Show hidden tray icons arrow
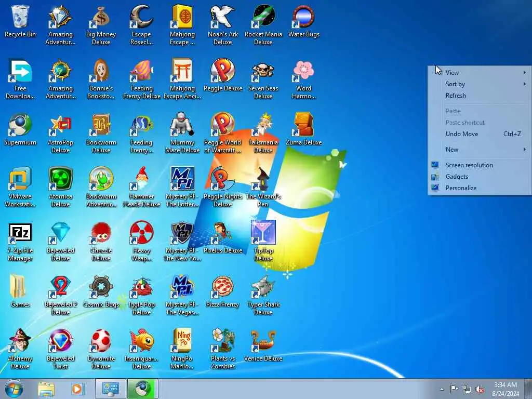The width and height of the screenshot is (532, 399). [x=442, y=389]
